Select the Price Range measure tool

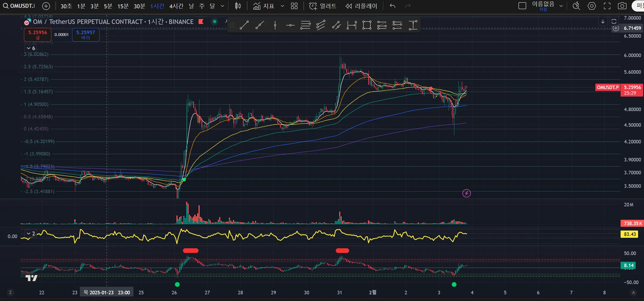pyautogui.click(x=413, y=25)
